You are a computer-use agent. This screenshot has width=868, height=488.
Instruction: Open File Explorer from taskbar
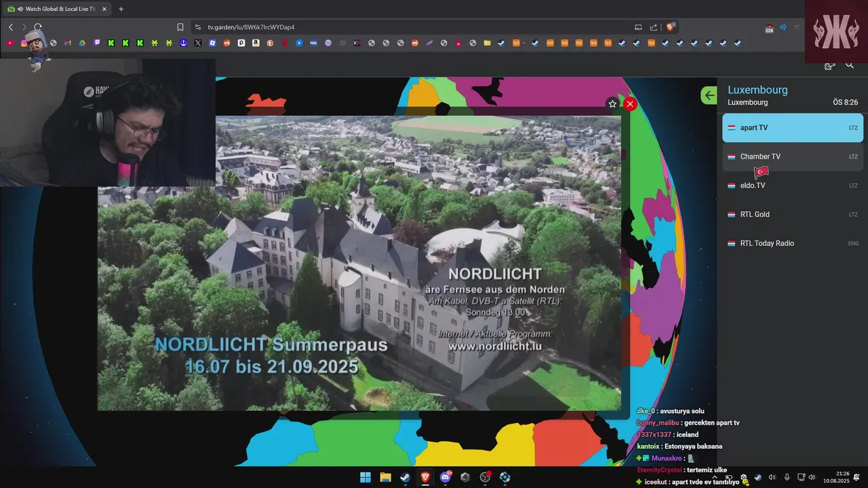point(385,477)
